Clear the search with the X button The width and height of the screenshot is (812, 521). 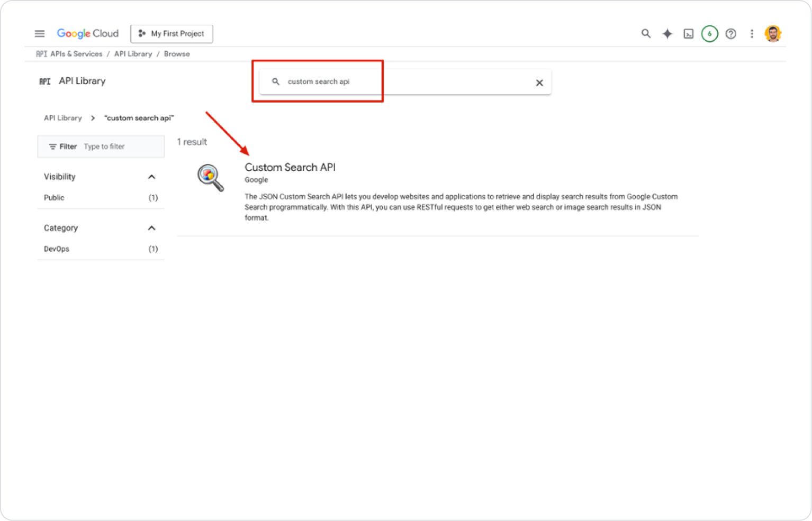pyautogui.click(x=539, y=83)
